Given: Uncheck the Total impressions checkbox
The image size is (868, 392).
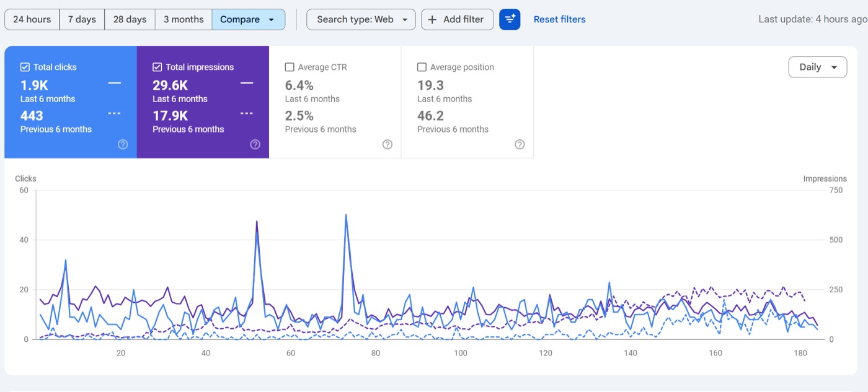Looking at the screenshot, I should [157, 67].
